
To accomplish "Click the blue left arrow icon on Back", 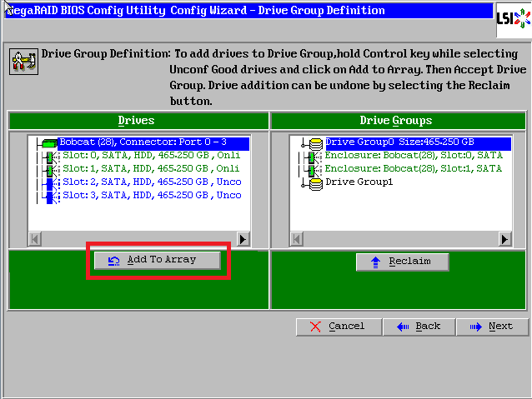I will pos(403,327).
